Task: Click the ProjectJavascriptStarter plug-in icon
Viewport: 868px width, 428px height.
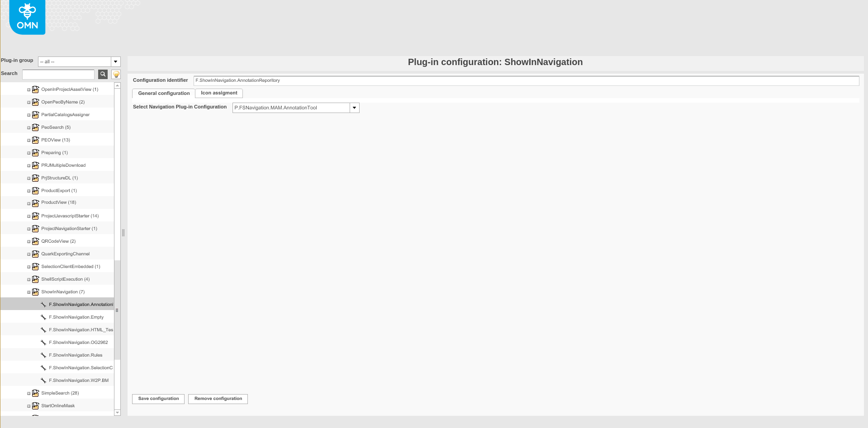Action: pos(35,216)
